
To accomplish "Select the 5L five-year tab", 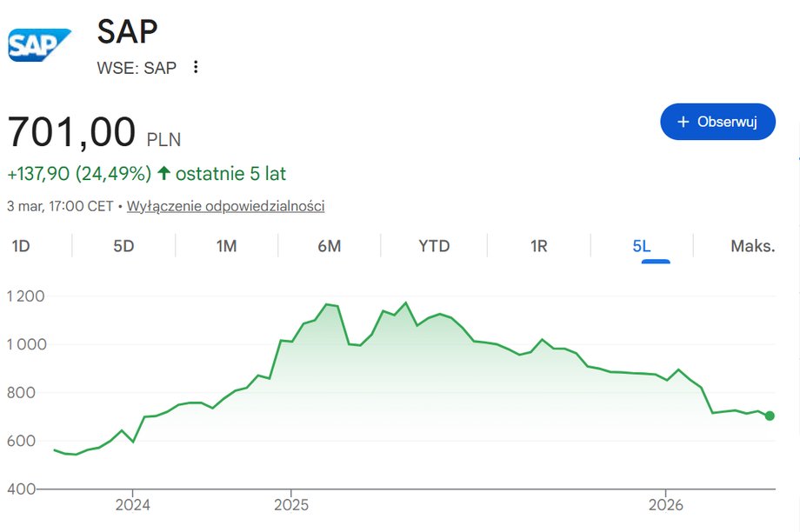I will point(642,246).
